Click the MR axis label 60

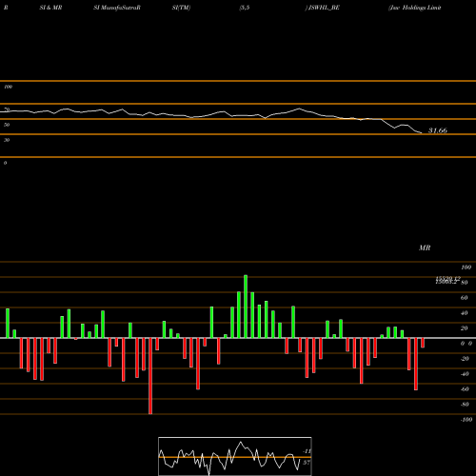point(464,298)
